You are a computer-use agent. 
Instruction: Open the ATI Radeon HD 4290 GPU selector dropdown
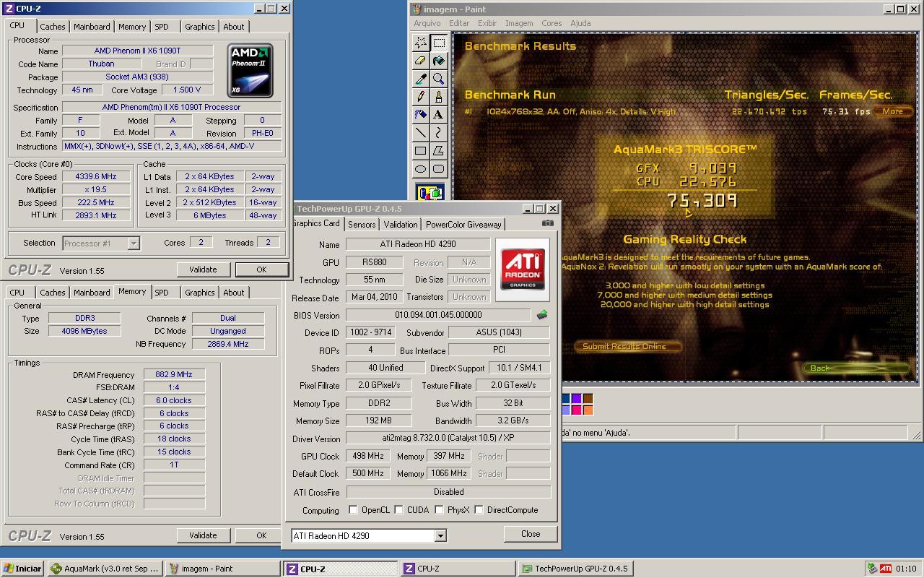tap(440, 536)
